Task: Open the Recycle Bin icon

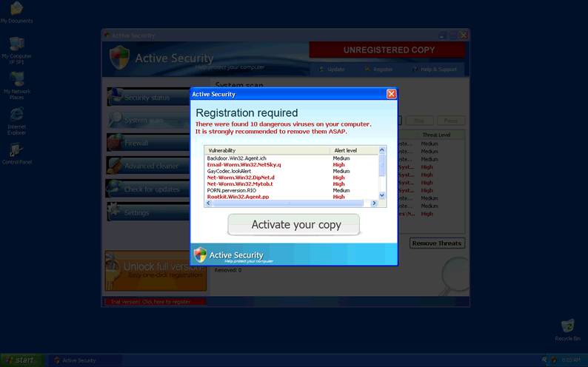Action: [567, 326]
